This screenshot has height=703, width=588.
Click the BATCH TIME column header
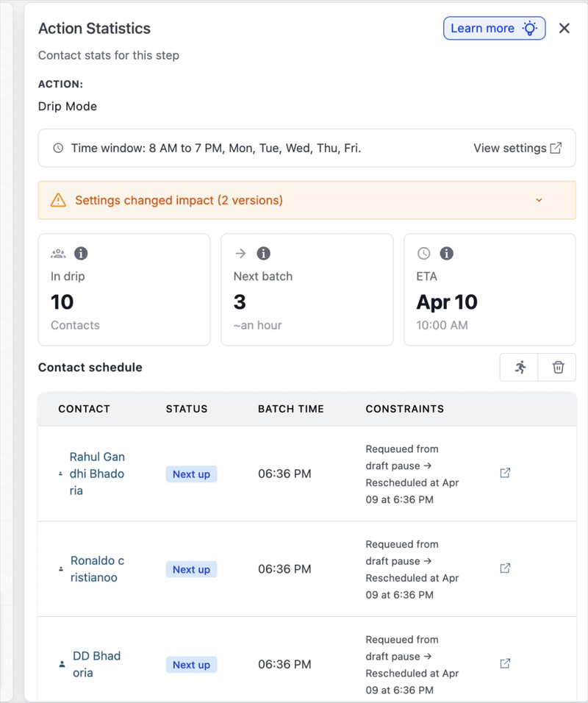click(x=290, y=409)
